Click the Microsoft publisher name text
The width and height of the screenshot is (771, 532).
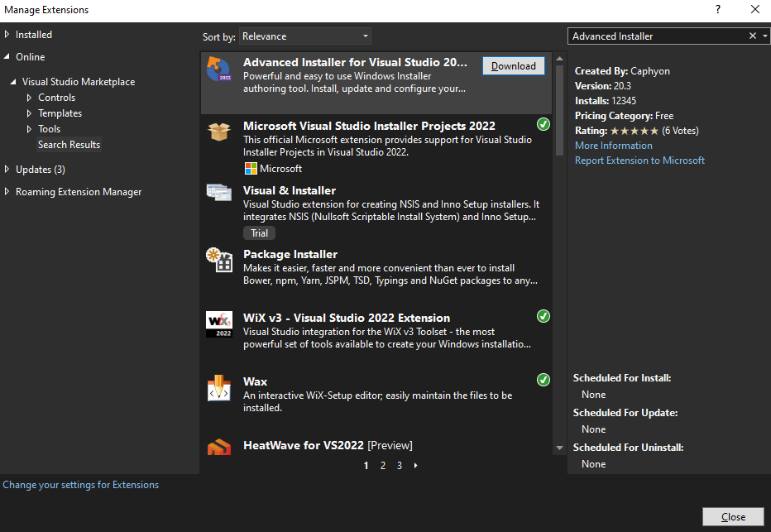(280, 169)
